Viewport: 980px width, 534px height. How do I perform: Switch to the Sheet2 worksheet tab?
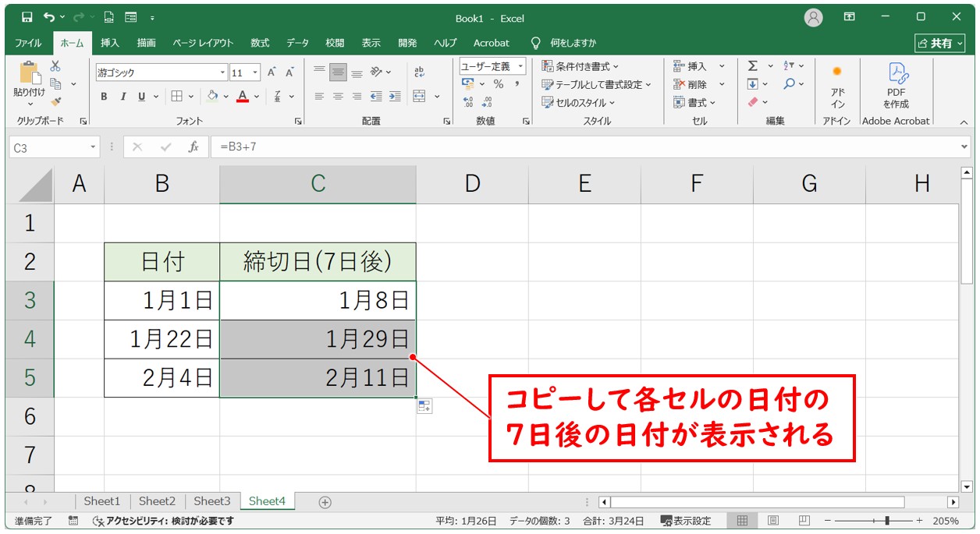[x=157, y=501]
